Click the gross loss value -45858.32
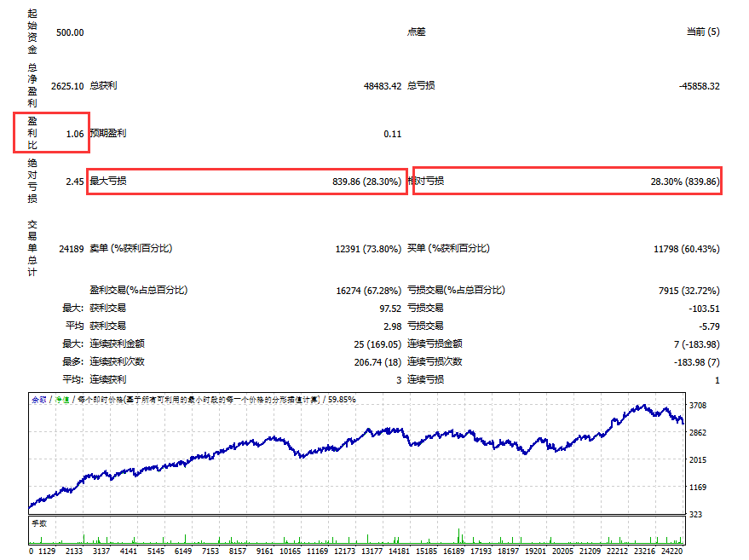Screen dimensions: 749x560 (x=699, y=86)
